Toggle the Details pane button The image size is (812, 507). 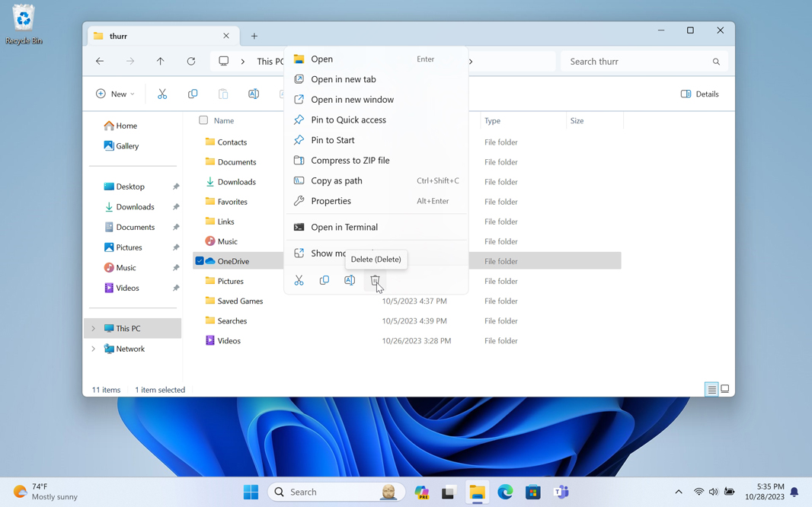click(x=699, y=94)
